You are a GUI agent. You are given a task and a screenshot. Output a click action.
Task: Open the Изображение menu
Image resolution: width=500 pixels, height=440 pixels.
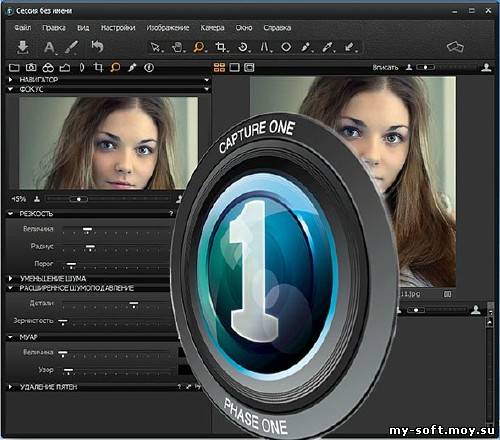(x=168, y=28)
